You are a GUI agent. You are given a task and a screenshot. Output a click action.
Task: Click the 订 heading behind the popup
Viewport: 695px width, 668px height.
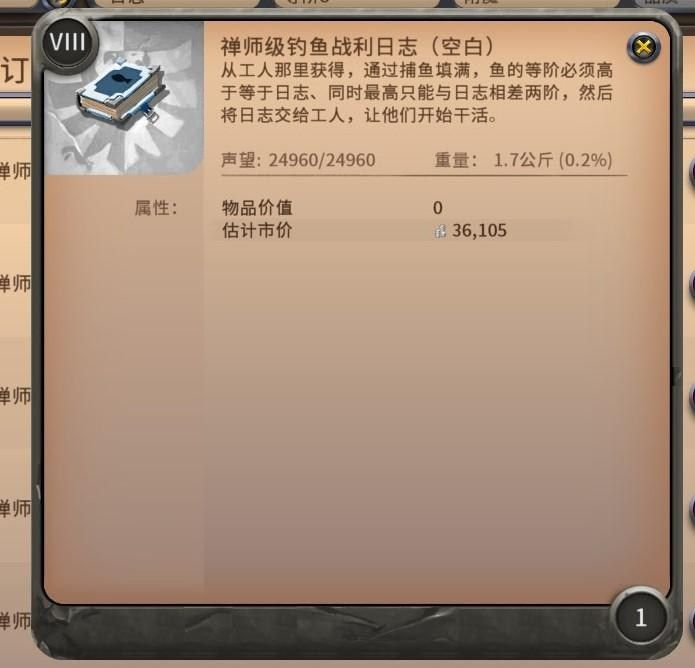(x=14, y=71)
